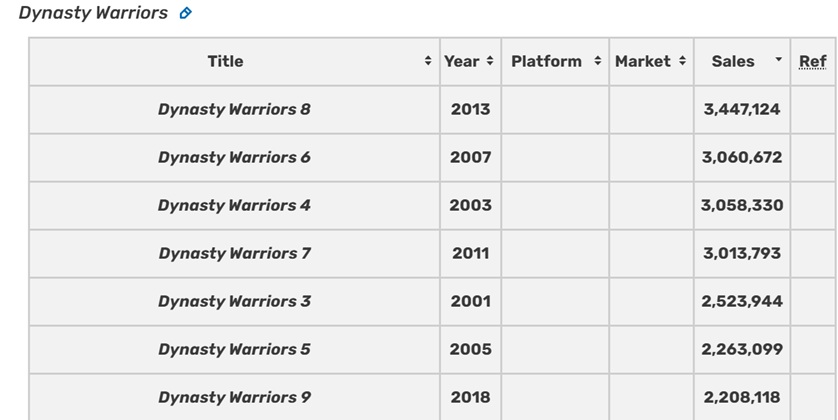Image resolution: width=838 pixels, height=420 pixels.
Task: Click the Ref column header
Action: click(x=812, y=61)
